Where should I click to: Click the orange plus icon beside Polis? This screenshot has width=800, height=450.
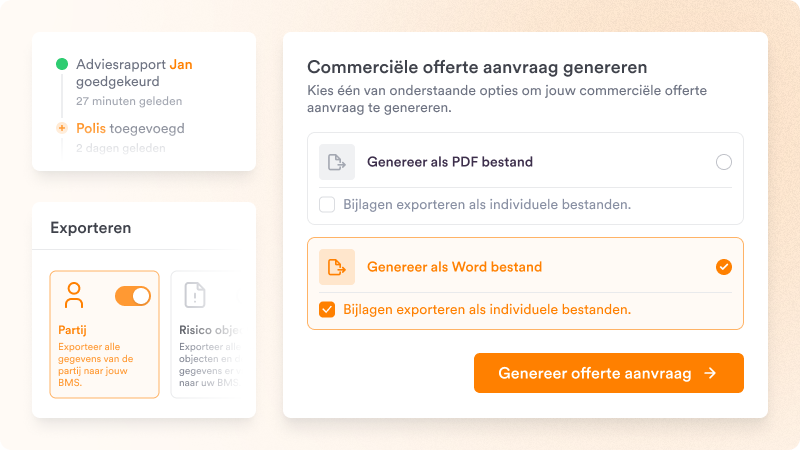(62, 128)
